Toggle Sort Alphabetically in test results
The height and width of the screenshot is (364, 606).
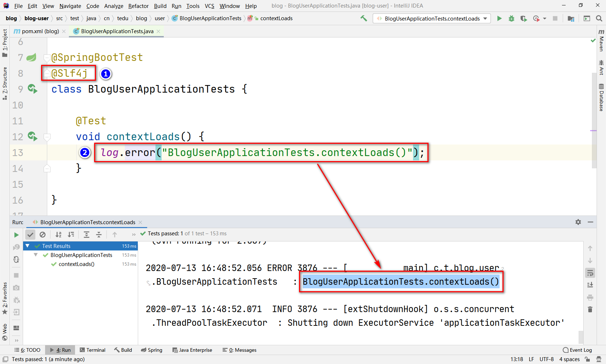point(58,235)
